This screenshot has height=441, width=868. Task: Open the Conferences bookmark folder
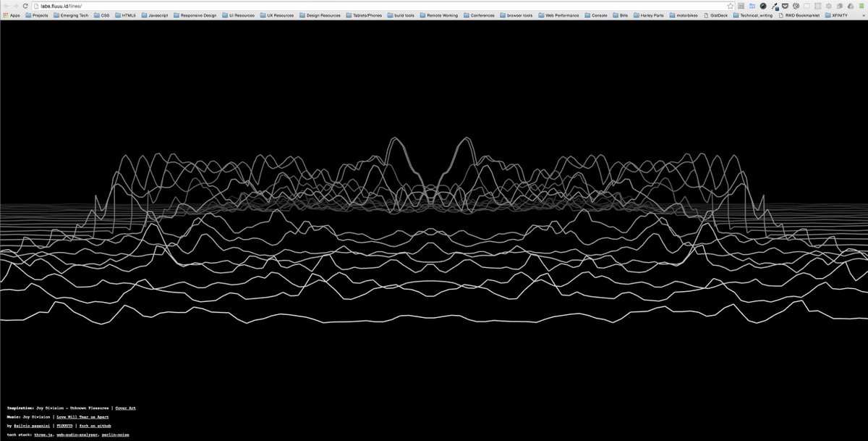tap(479, 15)
